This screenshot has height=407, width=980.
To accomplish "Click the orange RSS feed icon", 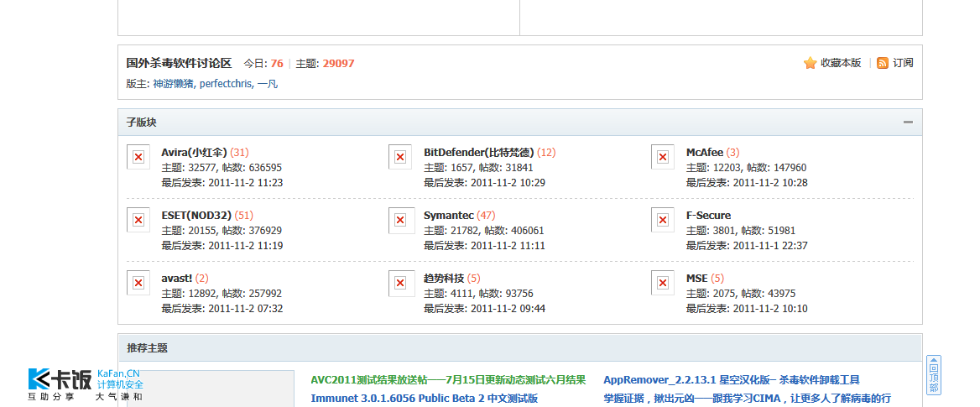I will tap(883, 63).
